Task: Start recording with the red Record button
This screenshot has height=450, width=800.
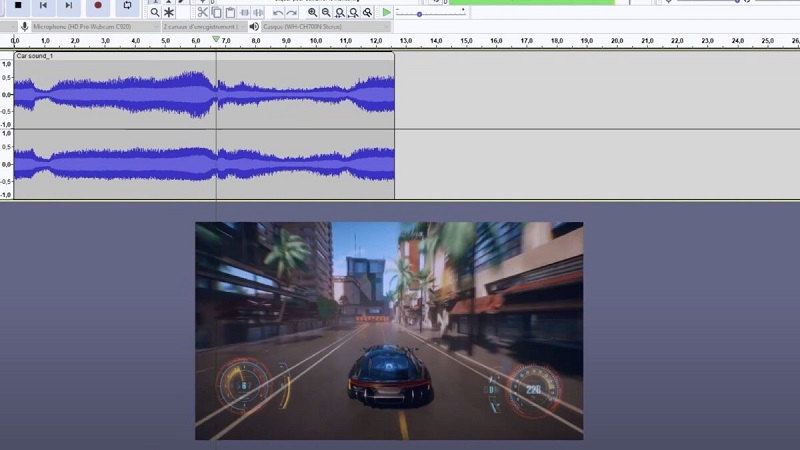Action: [x=97, y=5]
